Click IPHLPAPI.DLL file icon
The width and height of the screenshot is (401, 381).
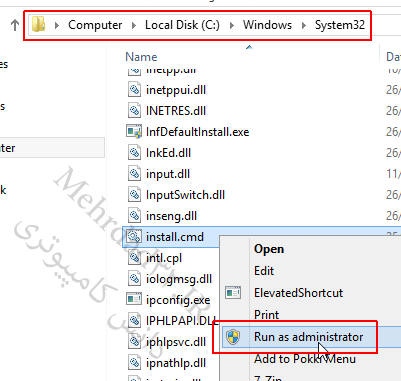(x=134, y=321)
